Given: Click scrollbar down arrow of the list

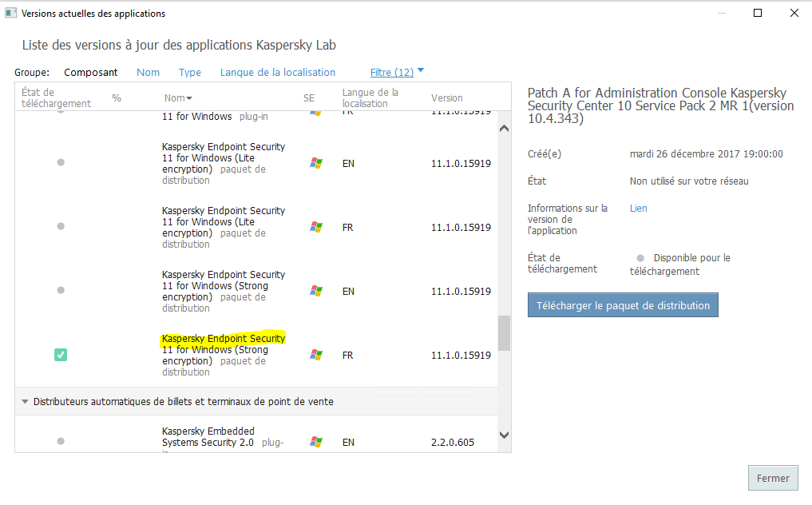Looking at the screenshot, I should 504,435.
